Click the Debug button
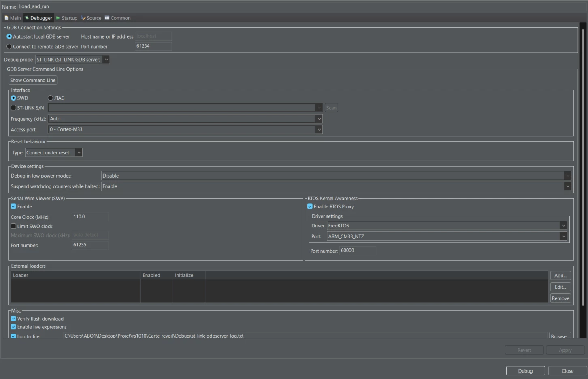 525,371
